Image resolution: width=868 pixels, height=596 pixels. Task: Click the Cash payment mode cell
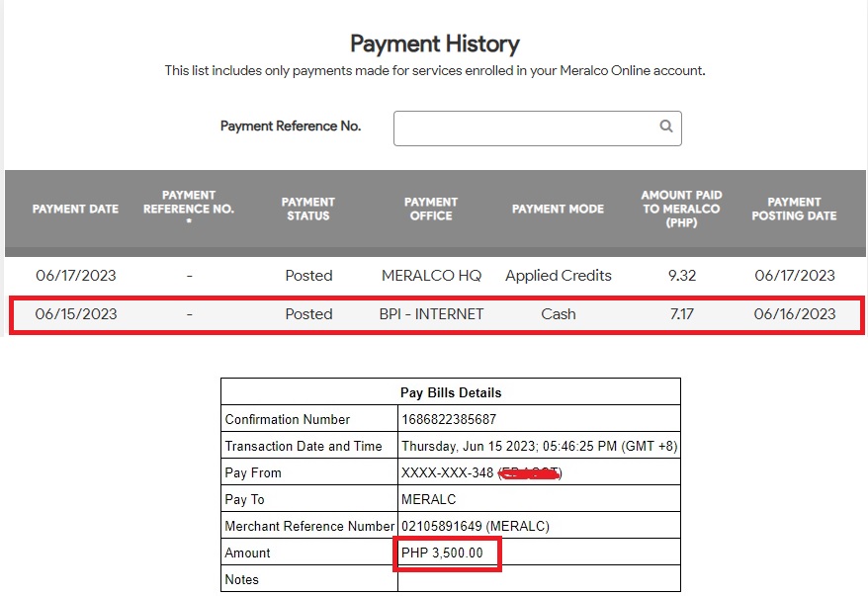(559, 314)
